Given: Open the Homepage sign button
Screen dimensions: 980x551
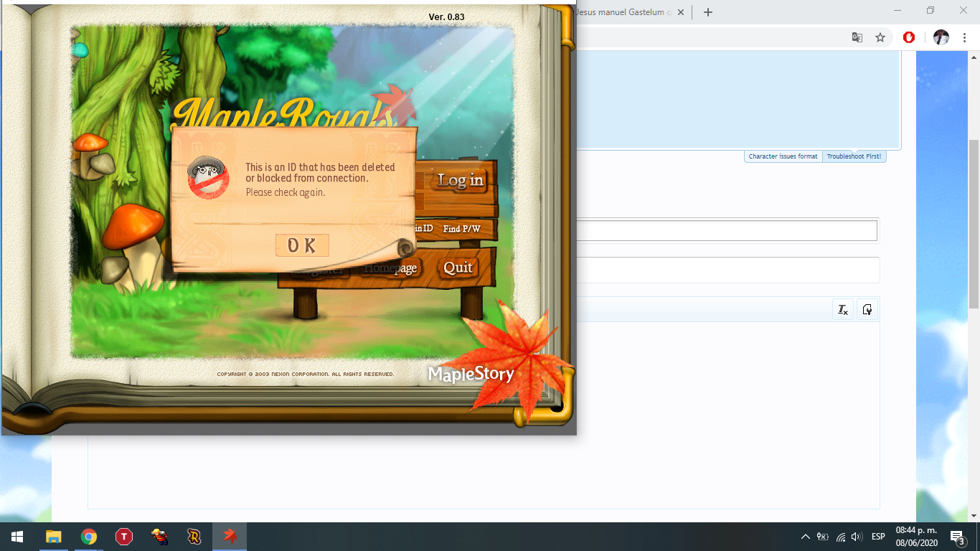Looking at the screenshot, I should tap(390, 268).
